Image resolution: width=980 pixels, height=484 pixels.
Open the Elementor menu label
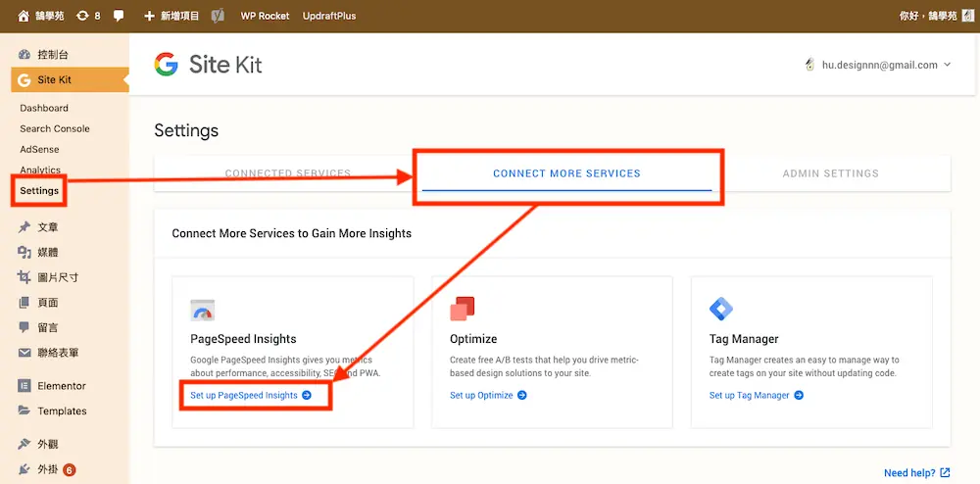point(62,386)
